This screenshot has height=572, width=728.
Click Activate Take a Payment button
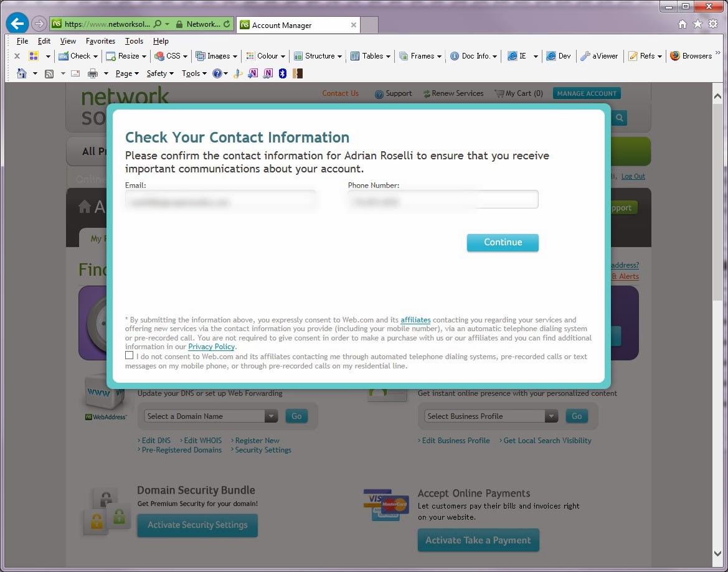pos(478,540)
